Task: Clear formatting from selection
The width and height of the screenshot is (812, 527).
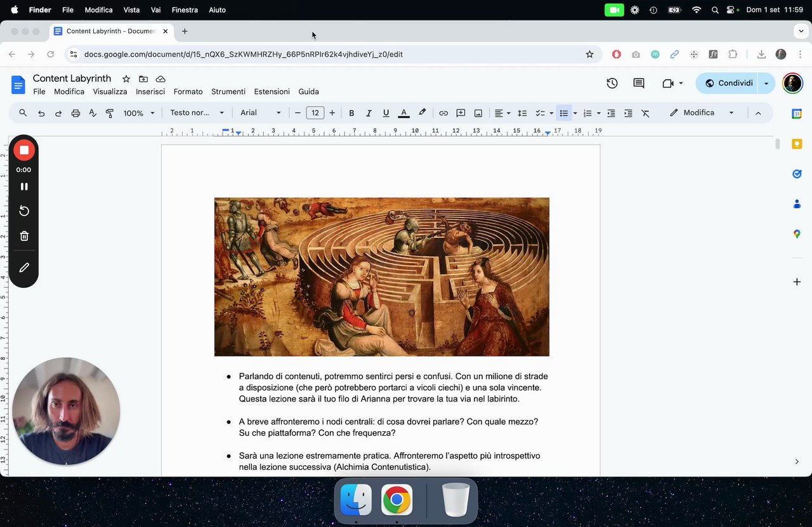Action: 645,113
